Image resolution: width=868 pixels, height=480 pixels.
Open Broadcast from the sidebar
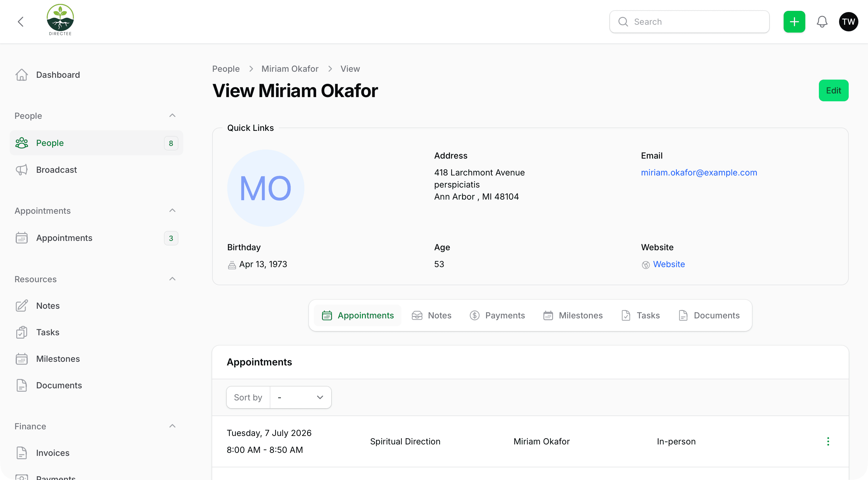click(96, 170)
